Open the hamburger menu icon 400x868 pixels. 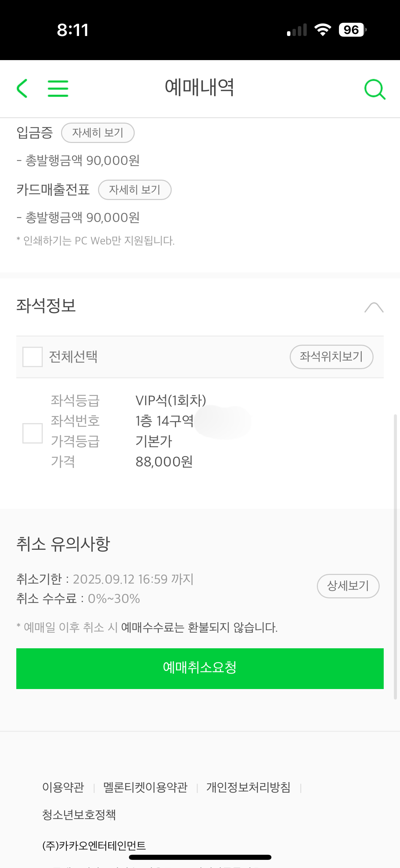coord(58,89)
